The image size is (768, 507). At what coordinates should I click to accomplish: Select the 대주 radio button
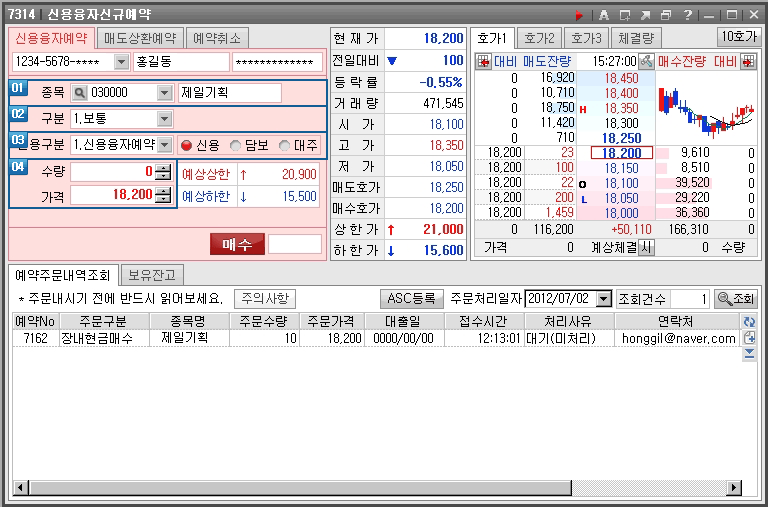coord(285,145)
